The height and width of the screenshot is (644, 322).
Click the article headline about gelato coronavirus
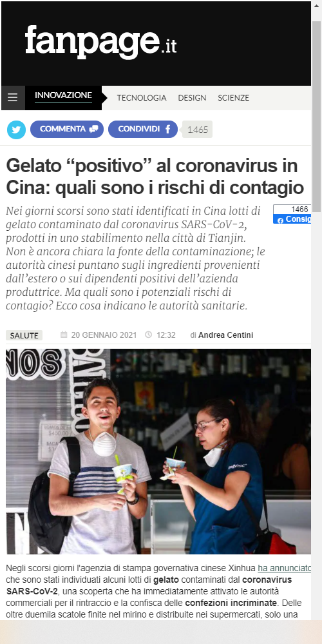(x=155, y=177)
